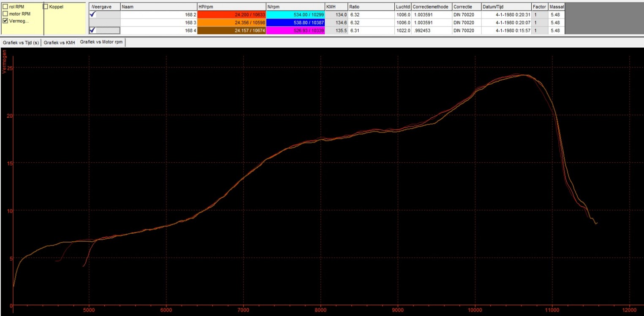Select the name cell 168 3

tap(159, 22)
